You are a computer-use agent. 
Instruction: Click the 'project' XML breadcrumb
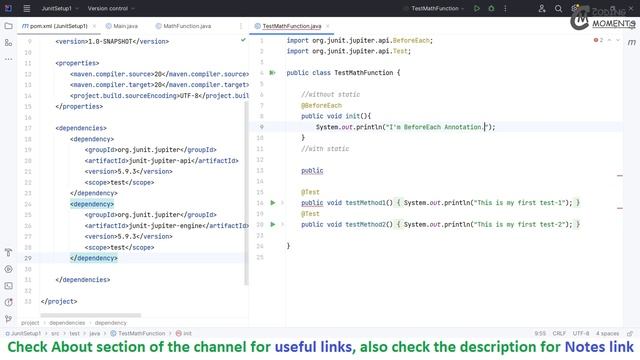[30, 323]
